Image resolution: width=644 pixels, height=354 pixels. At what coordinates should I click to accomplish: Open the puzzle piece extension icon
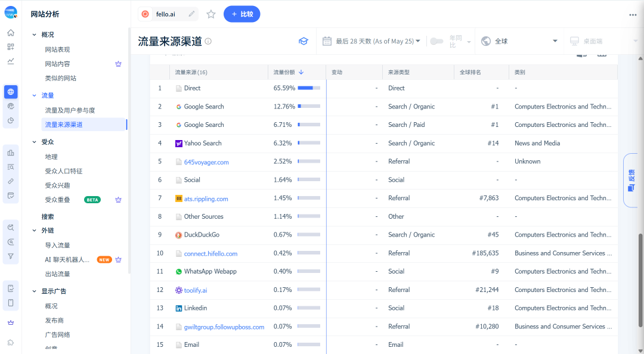[11, 343]
